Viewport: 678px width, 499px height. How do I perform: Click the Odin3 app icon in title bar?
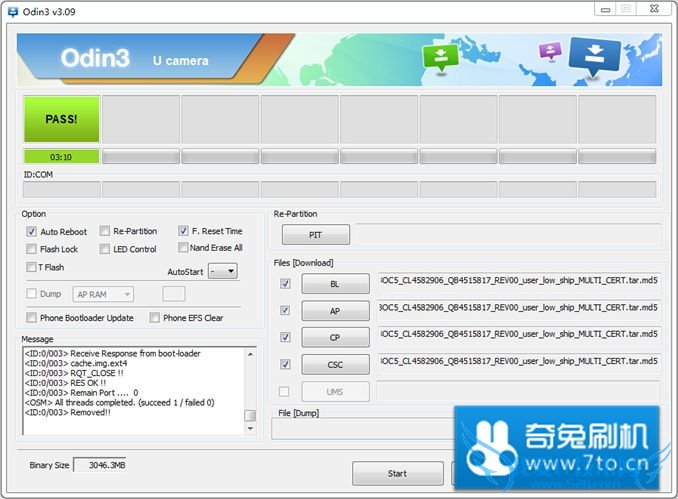pyautogui.click(x=13, y=12)
